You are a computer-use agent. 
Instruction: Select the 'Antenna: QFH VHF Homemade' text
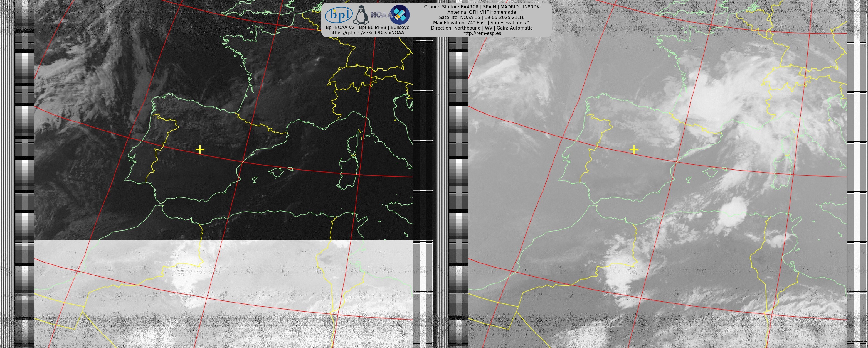point(482,12)
